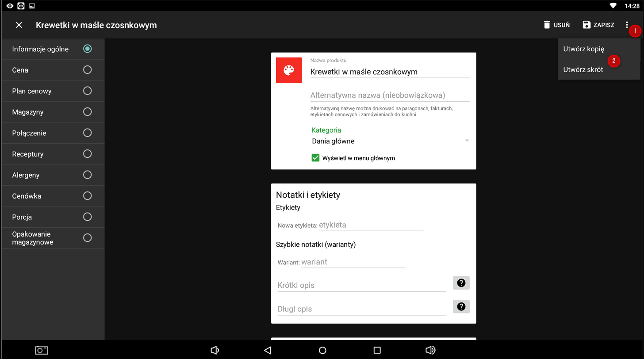This screenshot has width=644, height=359.
Task: Choose Utwórz skrót from the menu
Action: point(583,69)
